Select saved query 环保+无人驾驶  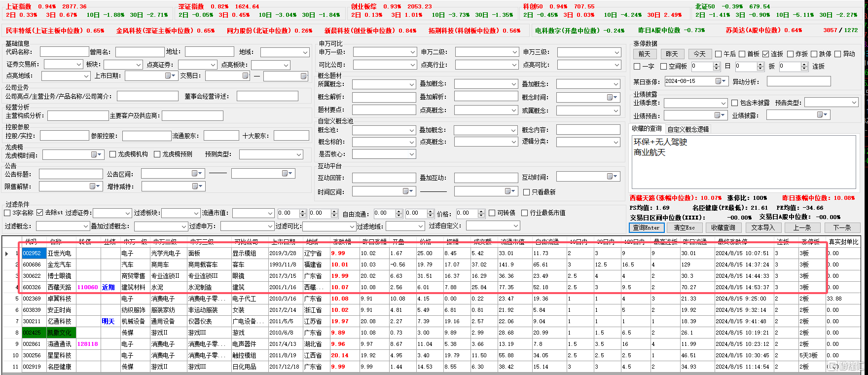(x=660, y=142)
